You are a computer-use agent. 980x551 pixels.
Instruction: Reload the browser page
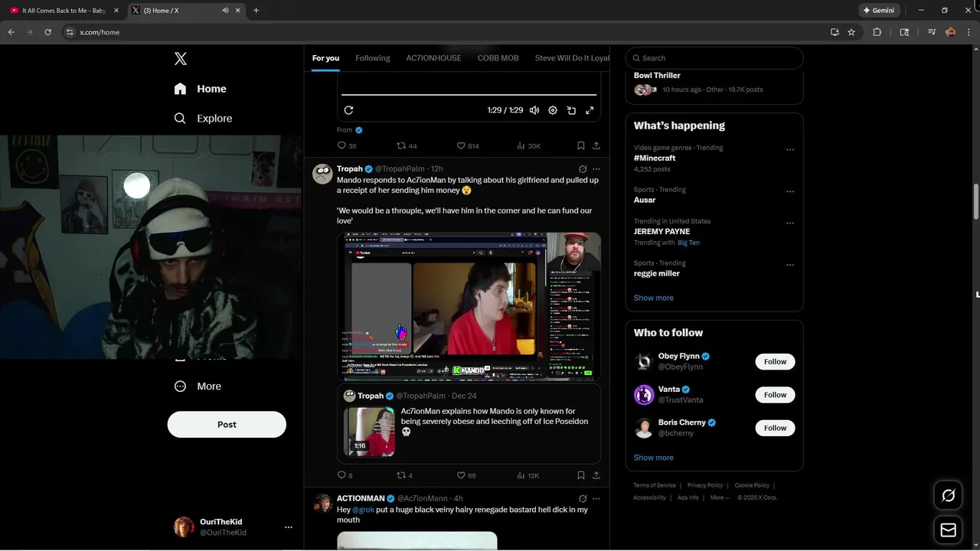[47, 32]
